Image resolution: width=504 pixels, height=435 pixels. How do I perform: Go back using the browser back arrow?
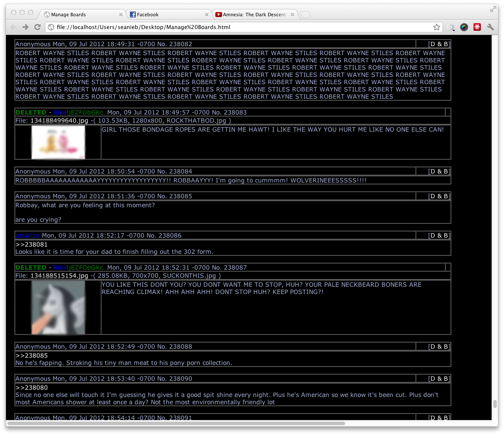coord(14,27)
